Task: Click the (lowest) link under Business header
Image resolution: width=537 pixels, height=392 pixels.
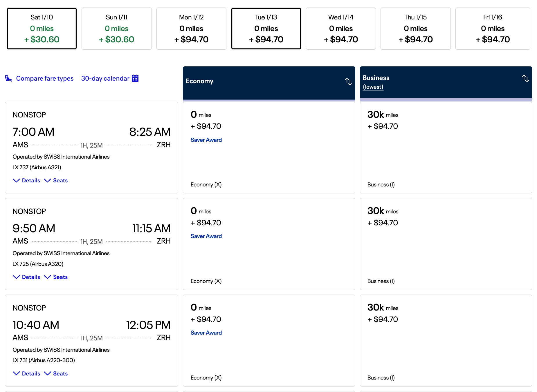Action: pyautogui.click(x=373, y=87)
